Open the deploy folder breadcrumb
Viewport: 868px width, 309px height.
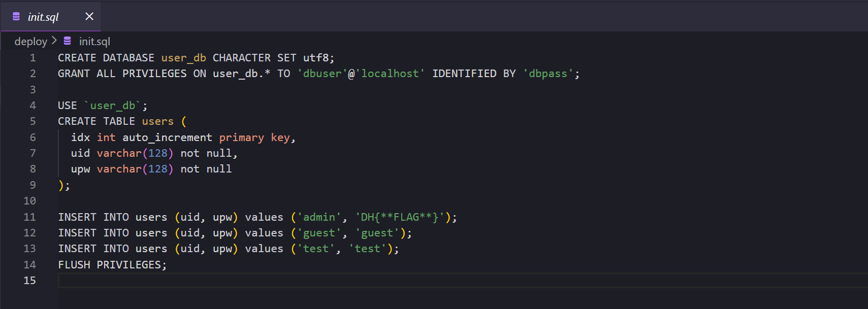[30, 42]
